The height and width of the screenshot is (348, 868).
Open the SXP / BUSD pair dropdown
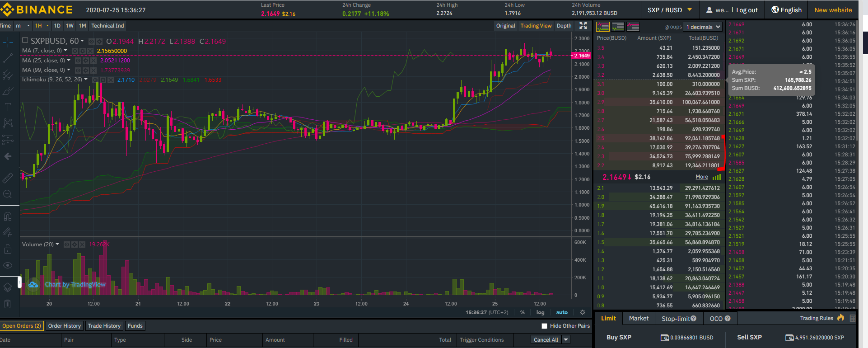pos(669,9)
